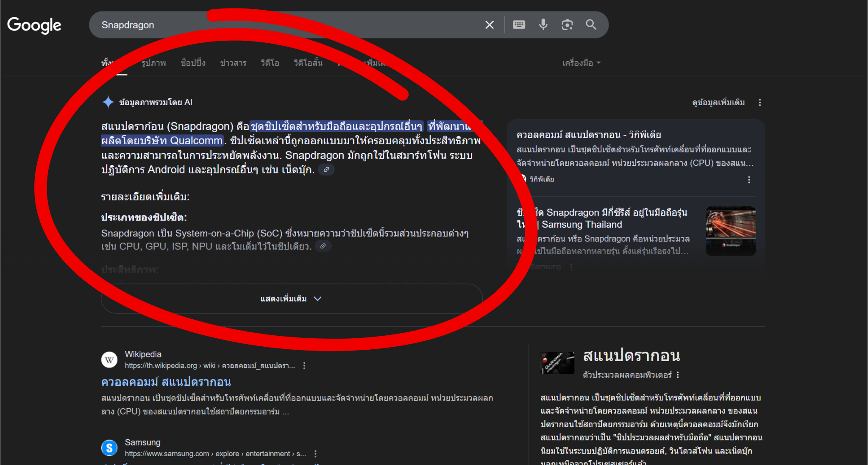
Task: Open AI overview three-dot options menu
Action: click(759, 103)
